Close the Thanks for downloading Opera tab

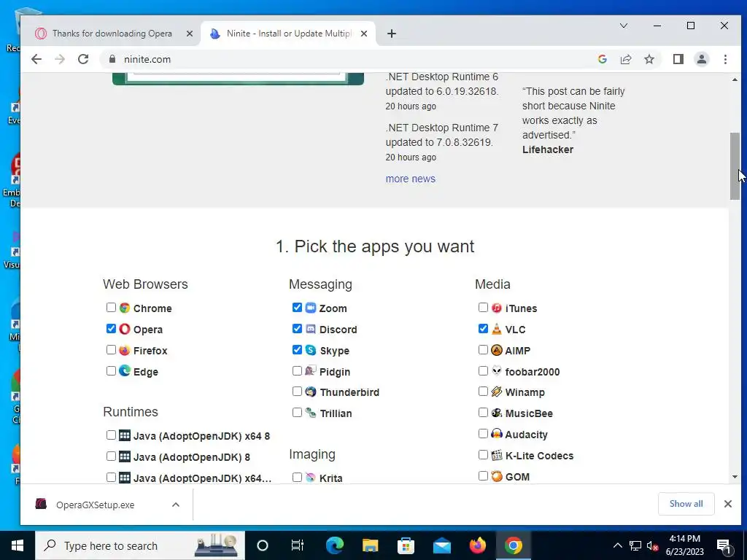coord(189,34)
